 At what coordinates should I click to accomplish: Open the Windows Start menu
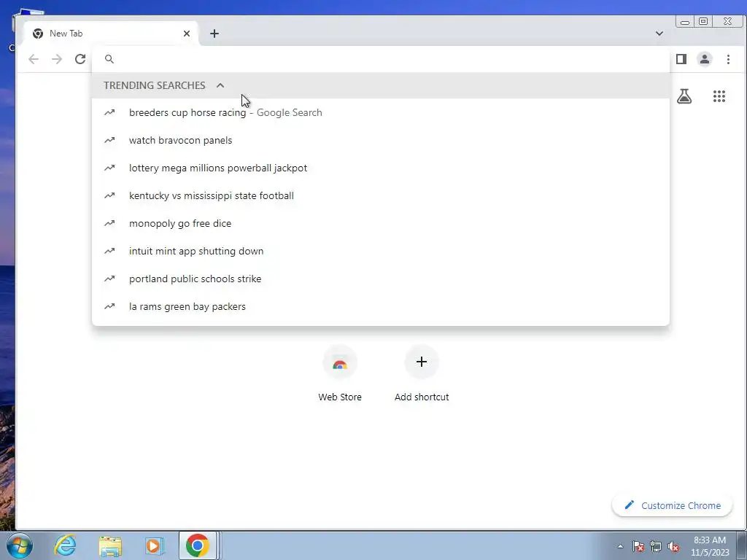20,545
